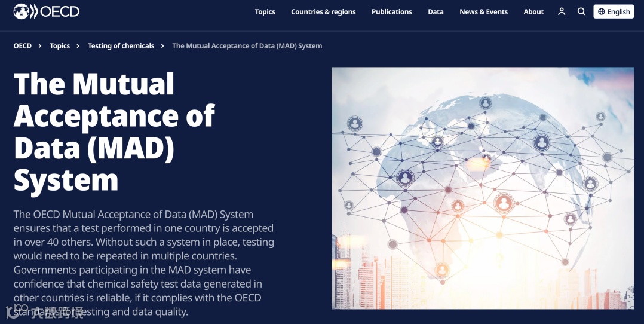Open the Data menu
Image resolution: width=644 pixels, height=324 pixels.
(436, 11)
